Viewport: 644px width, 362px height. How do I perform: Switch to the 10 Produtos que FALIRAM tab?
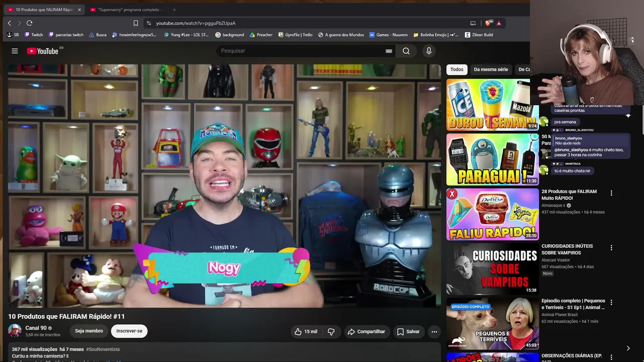click(x=44, y=10)
